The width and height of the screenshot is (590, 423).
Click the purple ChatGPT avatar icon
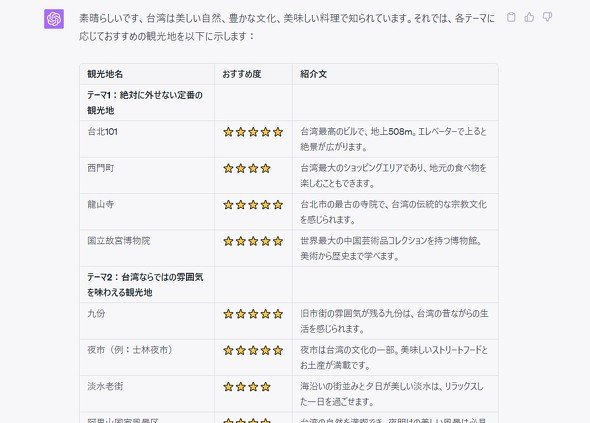(54, 19)
